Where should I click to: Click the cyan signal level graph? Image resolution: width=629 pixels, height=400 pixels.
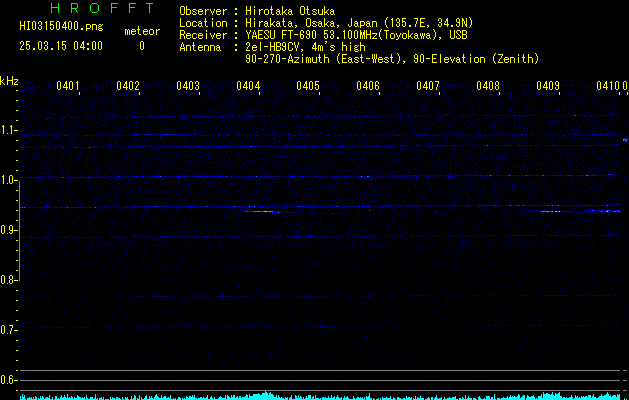point(320,396)
